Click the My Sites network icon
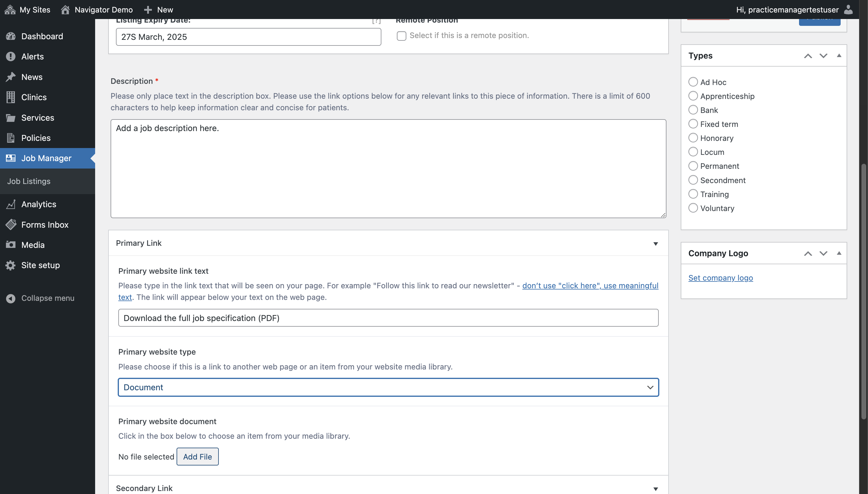The width and height of the screenshot is (868, 494). tap(10, 10)
